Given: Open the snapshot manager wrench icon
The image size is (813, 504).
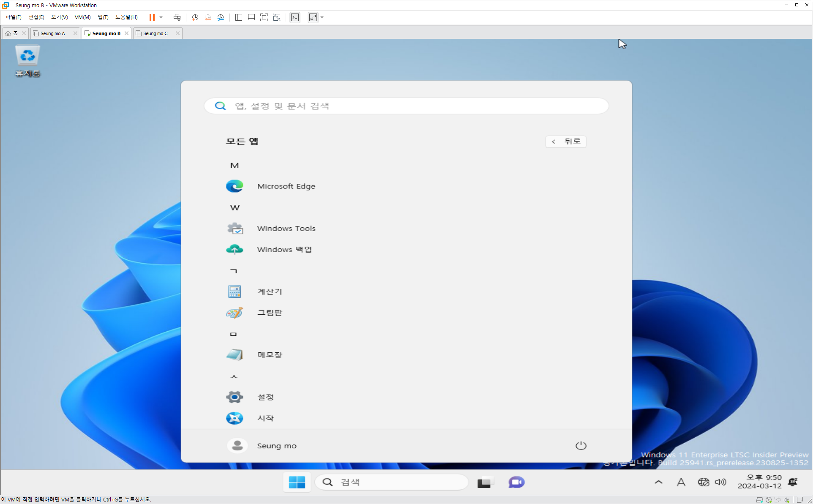Looking at the screenshot, I should 221,17.
